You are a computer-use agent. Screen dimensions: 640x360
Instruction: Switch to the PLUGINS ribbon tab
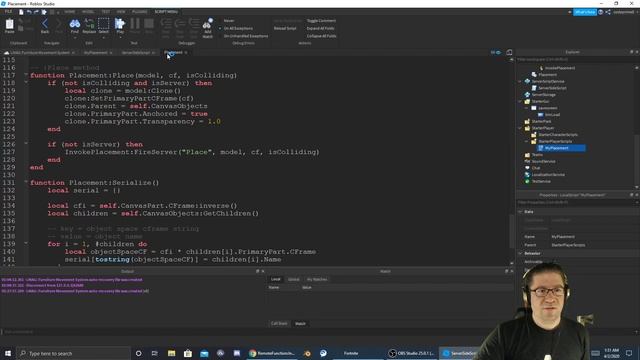pos(140,12)
